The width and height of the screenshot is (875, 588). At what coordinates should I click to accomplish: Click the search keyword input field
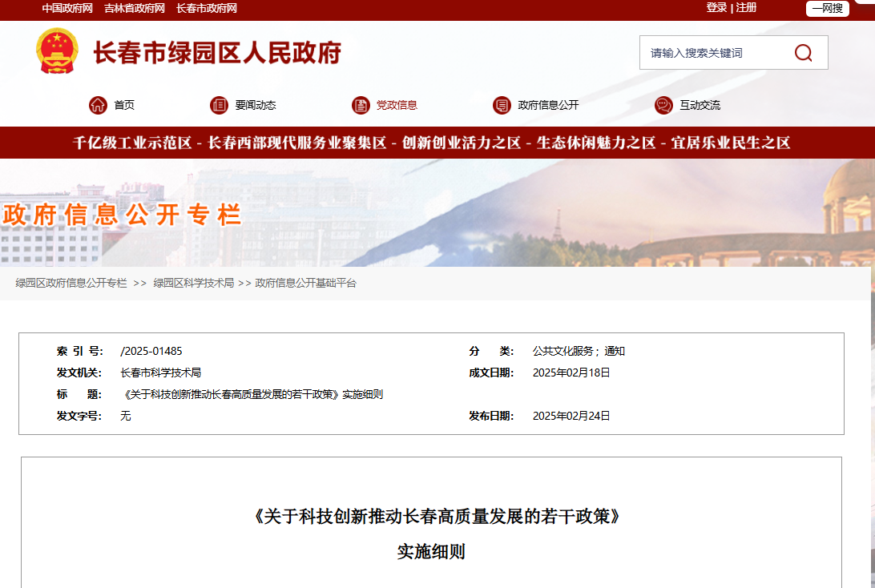click(x=713, y=51)
